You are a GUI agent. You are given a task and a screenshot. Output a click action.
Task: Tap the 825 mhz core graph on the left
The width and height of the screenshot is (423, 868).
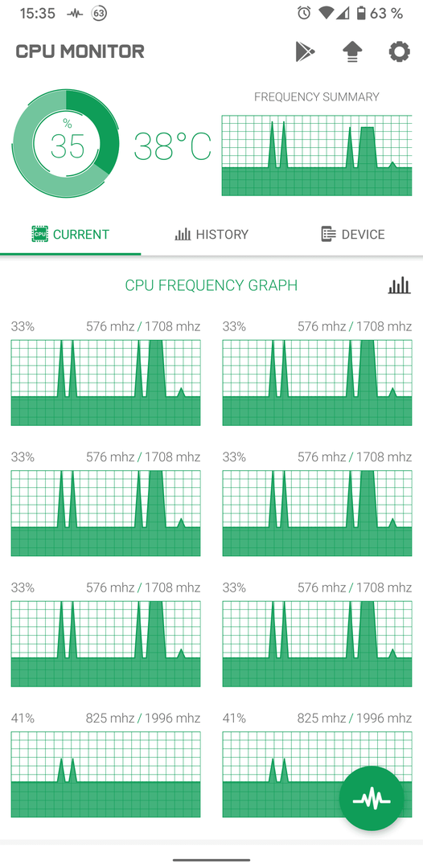point(106,775)
